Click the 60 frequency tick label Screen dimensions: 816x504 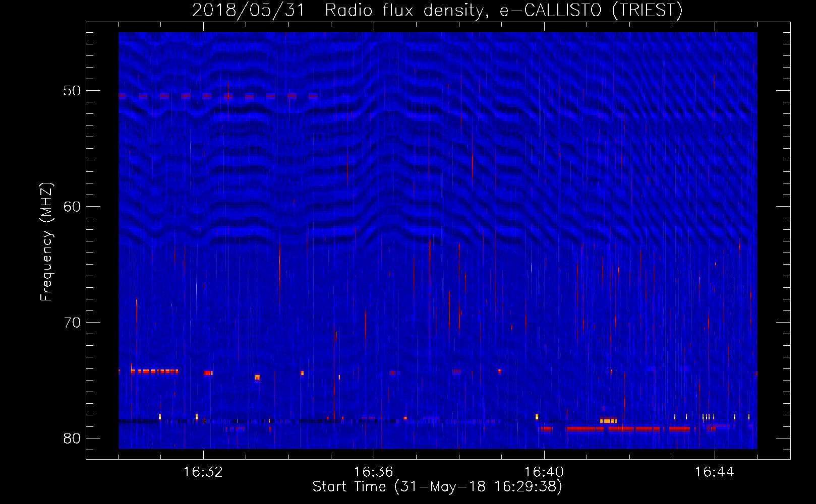pos(72,207)
